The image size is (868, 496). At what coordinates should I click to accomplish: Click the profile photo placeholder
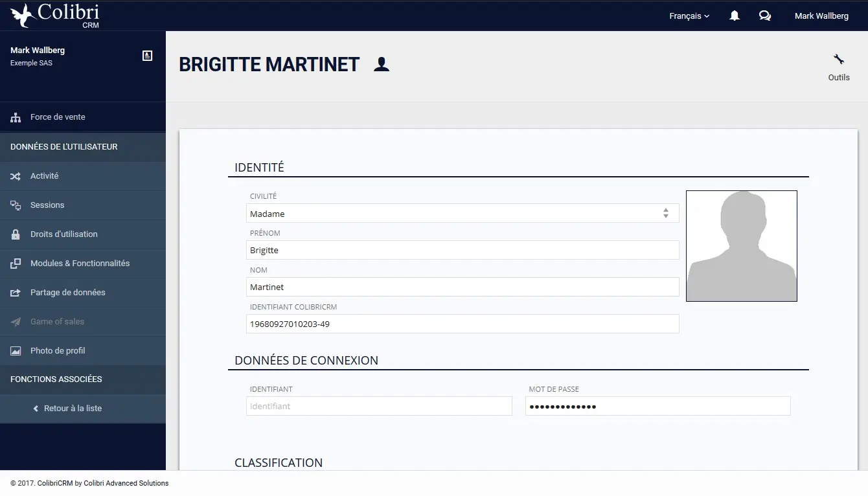742,246
